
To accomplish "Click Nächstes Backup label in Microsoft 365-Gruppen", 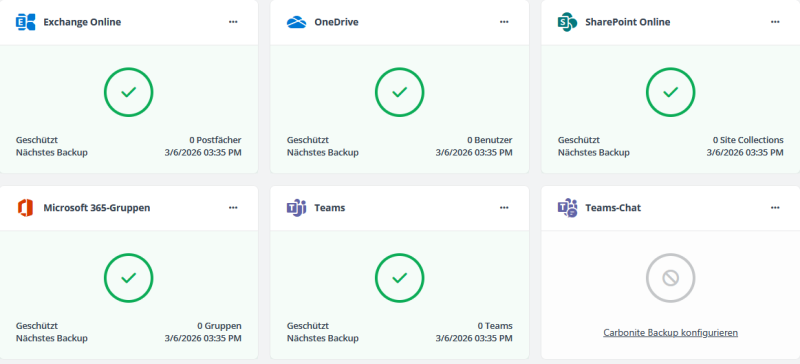I will point(52,338).
